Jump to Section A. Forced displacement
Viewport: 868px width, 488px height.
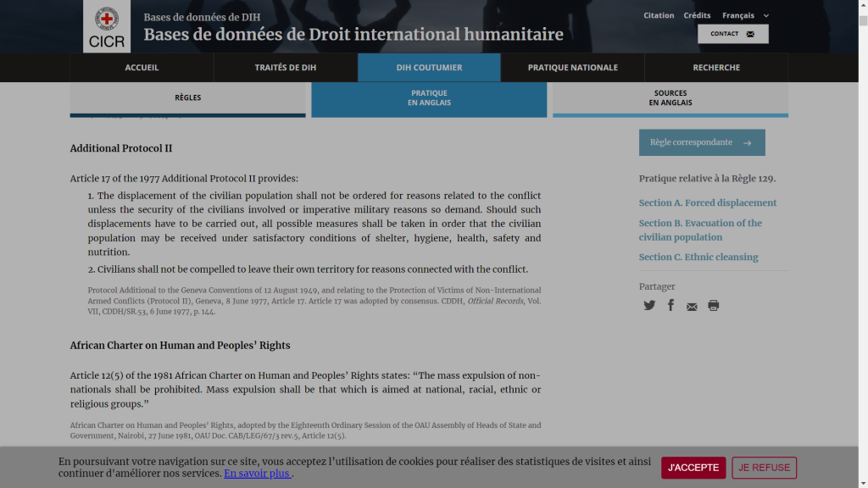[707, 203]
